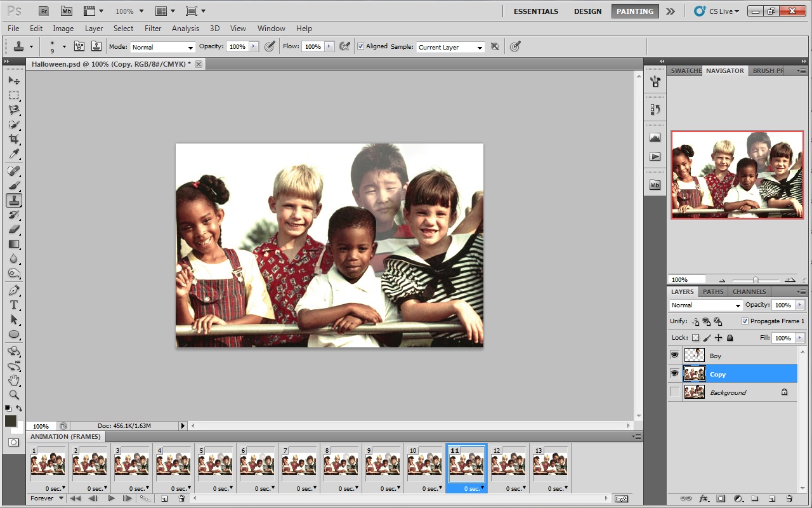Select the Eyedropper tool in the toolbox
This screenshot has height=508, width=812.
[14, 154]
